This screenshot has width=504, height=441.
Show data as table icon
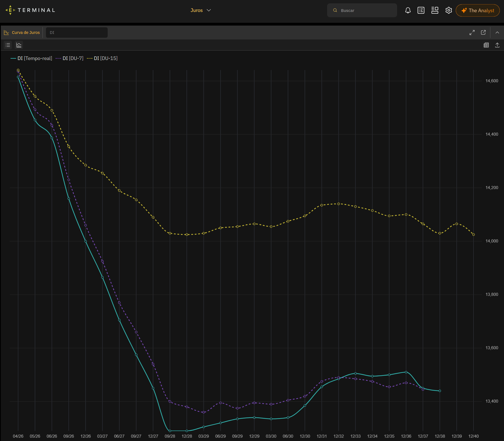point(486,45)
